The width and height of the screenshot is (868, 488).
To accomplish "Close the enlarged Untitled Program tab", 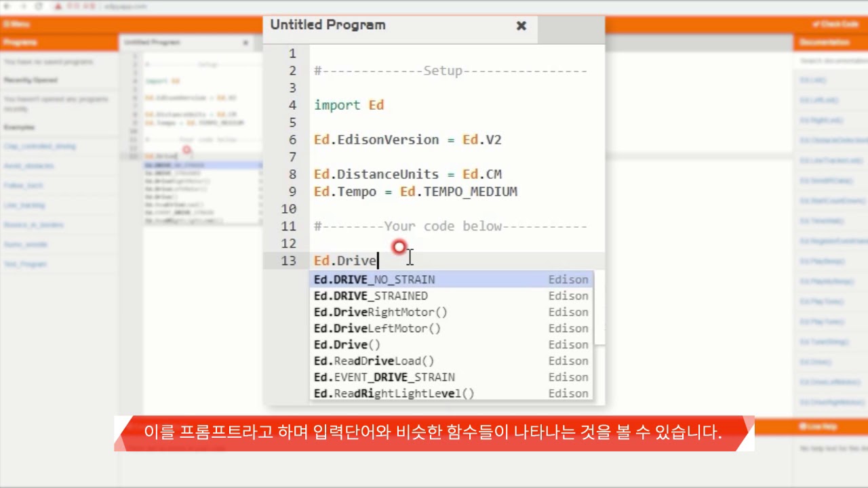I will pyautogui.click(x=521, y=26).
